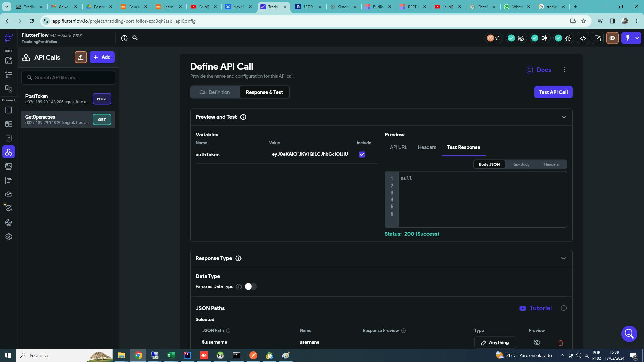Click the bug debug icon in toolbar

point(568,38)
